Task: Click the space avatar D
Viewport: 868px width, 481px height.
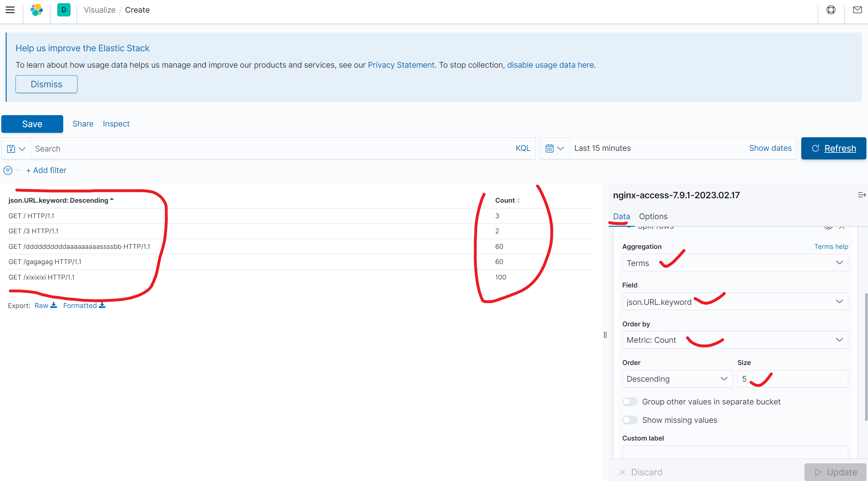Action: click(x=64, y=10)
